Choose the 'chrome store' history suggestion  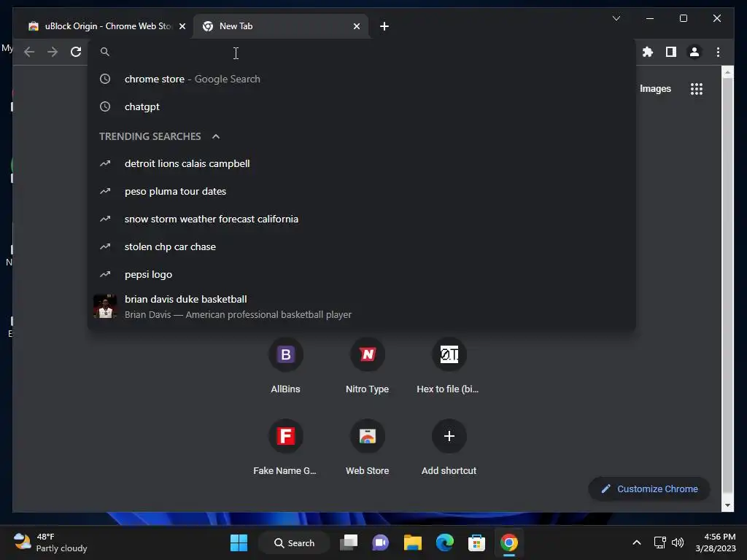tap(362, 79)
